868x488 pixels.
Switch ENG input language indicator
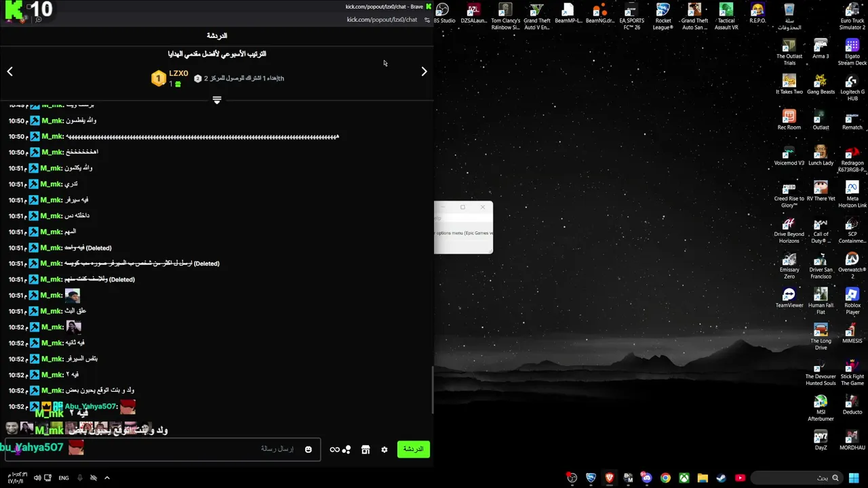[x=64, y=478]
